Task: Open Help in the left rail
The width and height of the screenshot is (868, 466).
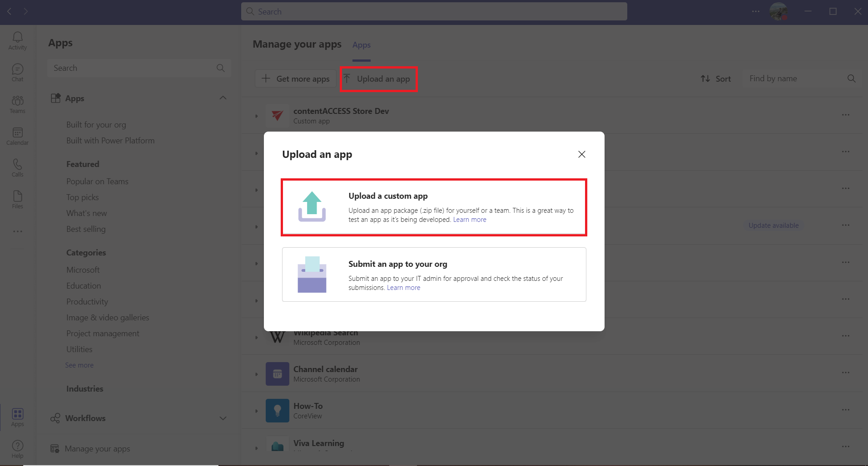Action: coord(18,449)
